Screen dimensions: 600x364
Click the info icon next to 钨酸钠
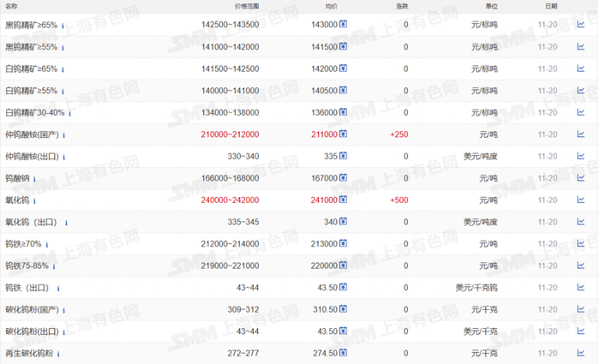(34, 179)
